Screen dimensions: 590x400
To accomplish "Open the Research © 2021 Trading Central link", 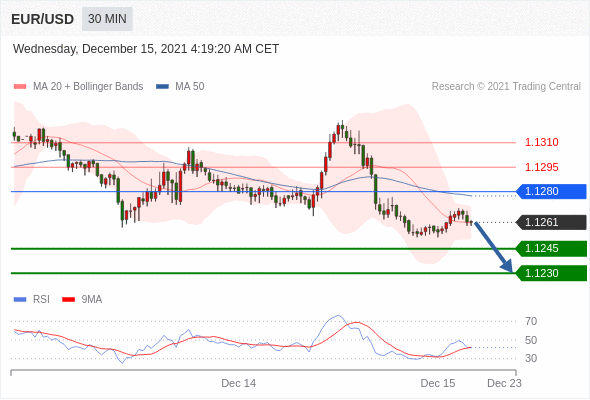I will (x=506, y=87).
